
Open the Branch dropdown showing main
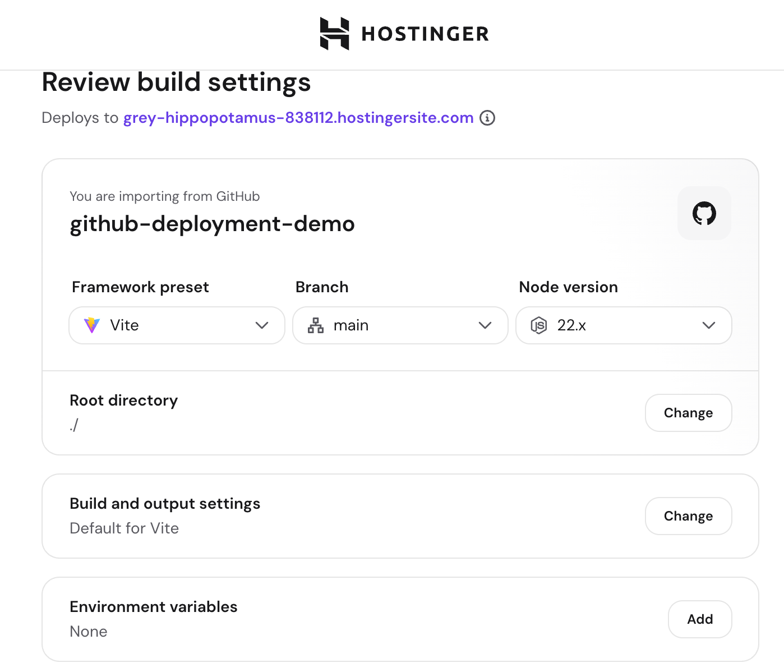[400, 325]
